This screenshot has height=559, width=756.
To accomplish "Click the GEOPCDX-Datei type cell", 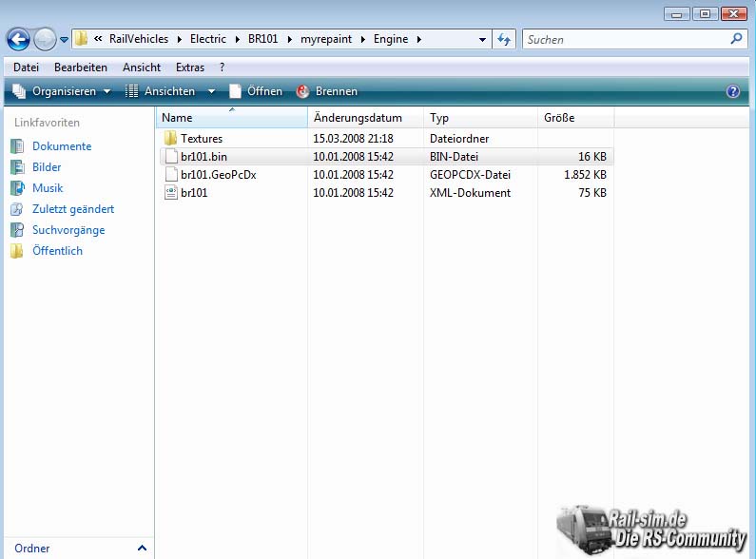I will pyautogui.click(x=470, y=174).
